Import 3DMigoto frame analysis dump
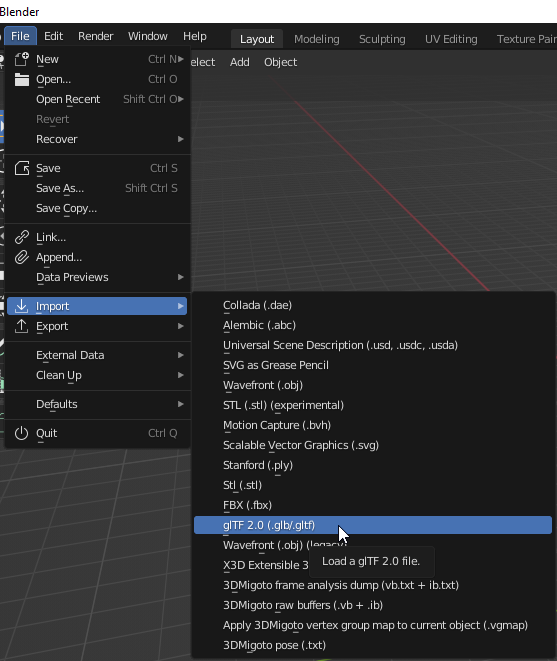This screenshot has height=661, width=557. click(x=373, y=585)
